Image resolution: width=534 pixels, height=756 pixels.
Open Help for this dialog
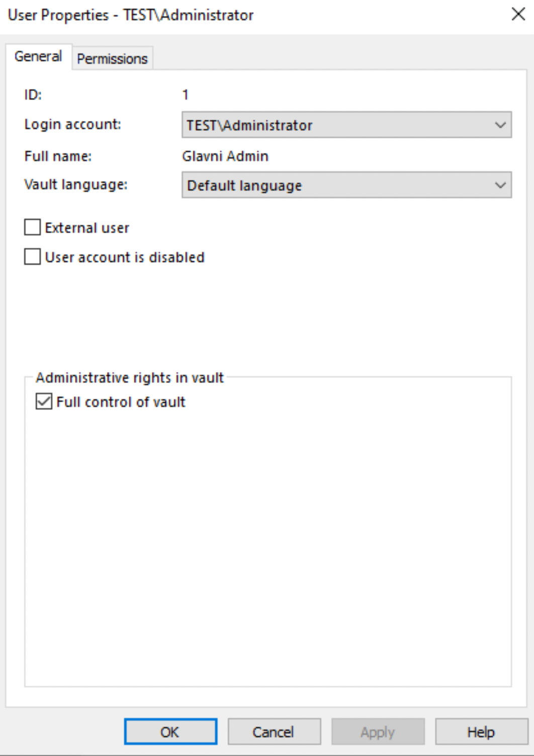pos(481,732)
